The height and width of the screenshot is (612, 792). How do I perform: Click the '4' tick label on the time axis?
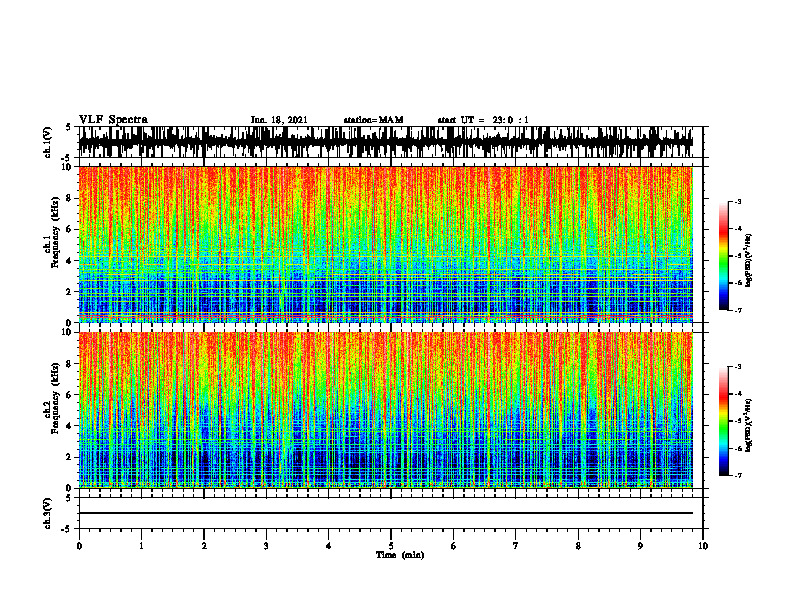point(329,546)
